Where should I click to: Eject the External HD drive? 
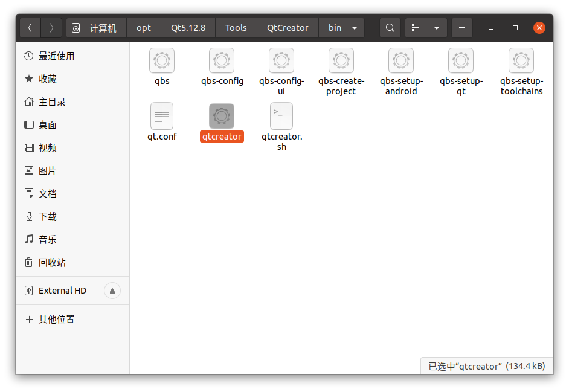click(x=112, y=291)
